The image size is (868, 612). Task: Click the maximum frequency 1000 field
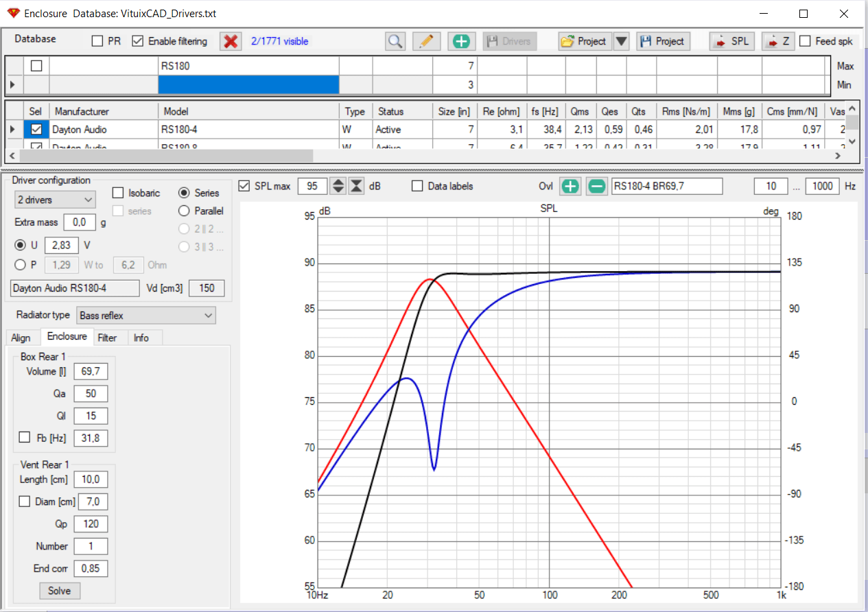[823, 186]
